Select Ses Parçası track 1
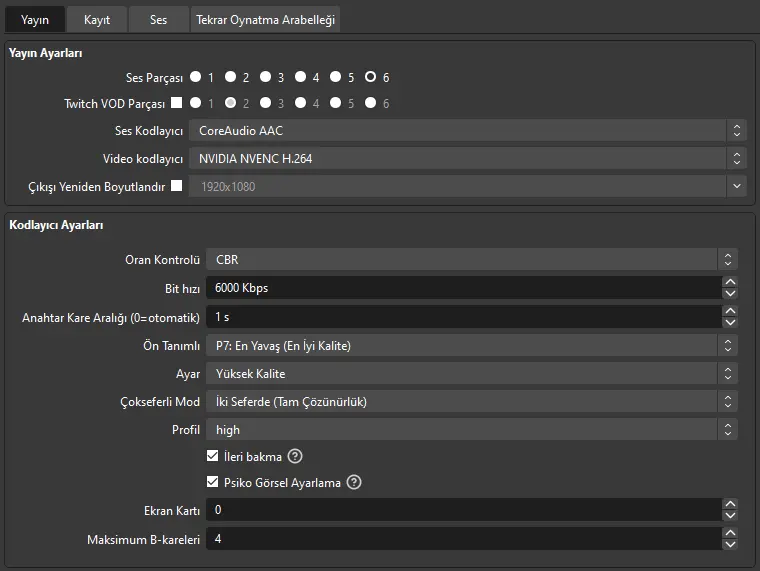Screen dimensions: 760x571 [x=195, y=77]
